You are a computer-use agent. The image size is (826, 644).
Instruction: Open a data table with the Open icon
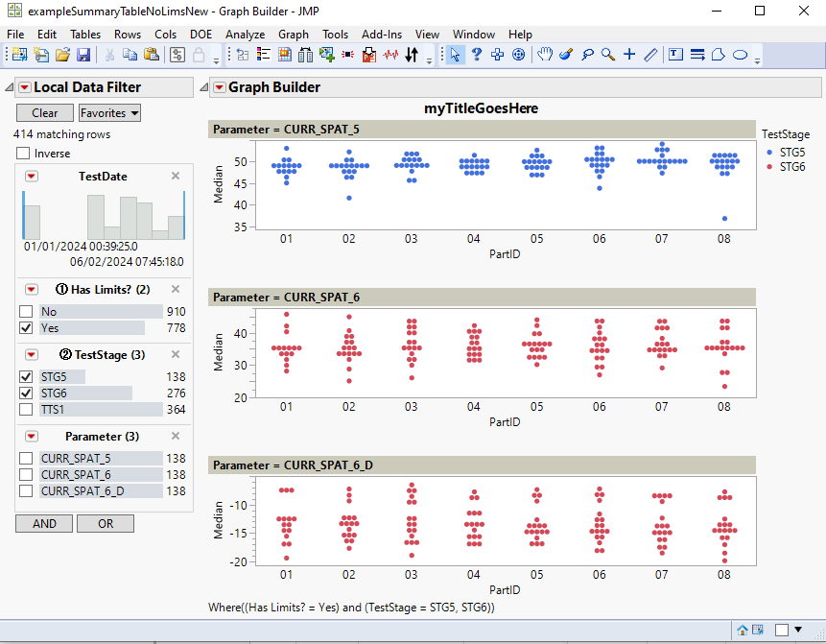click(61, 55)
